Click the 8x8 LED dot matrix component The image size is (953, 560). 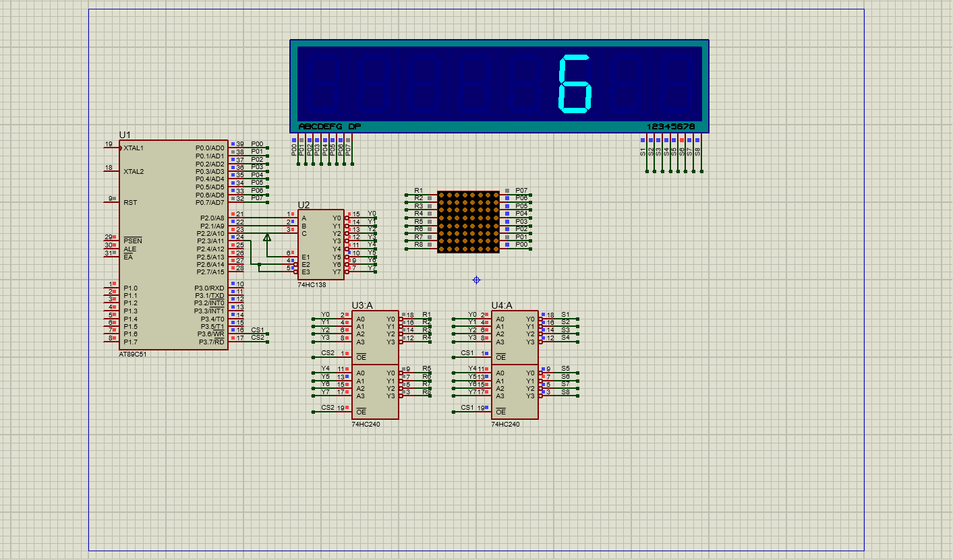(x=469, y=222)
